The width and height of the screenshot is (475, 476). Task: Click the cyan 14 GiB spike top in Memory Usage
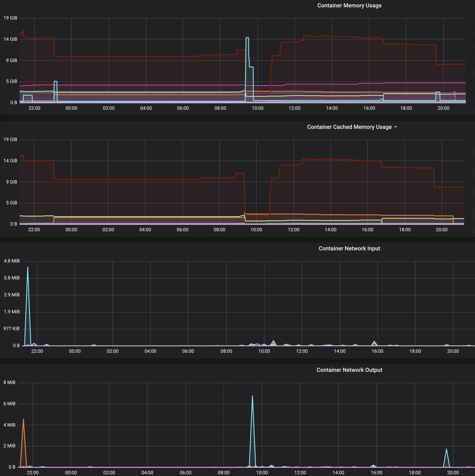[x=247, y=38]
